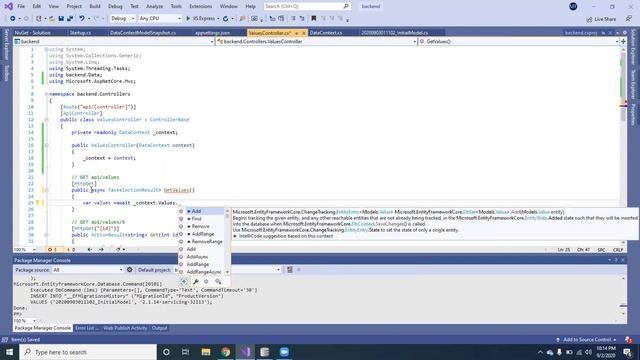This screenshot has height=360, width=640.
Task: Click the navigate back arrow under editor
Action: pyautogui.click(x=90, y=249)
